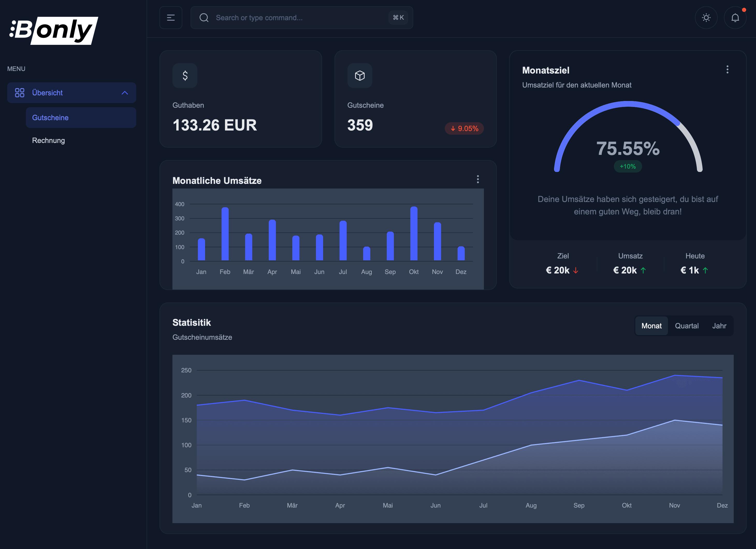Open Monatsziel three-dot options menu
The image size is (756, 549).
pos(727,69)
